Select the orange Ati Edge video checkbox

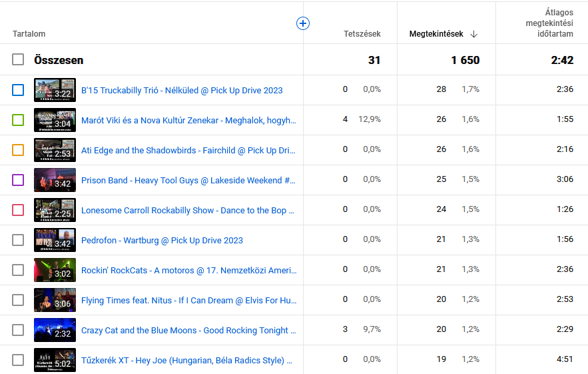click(18, 150)
